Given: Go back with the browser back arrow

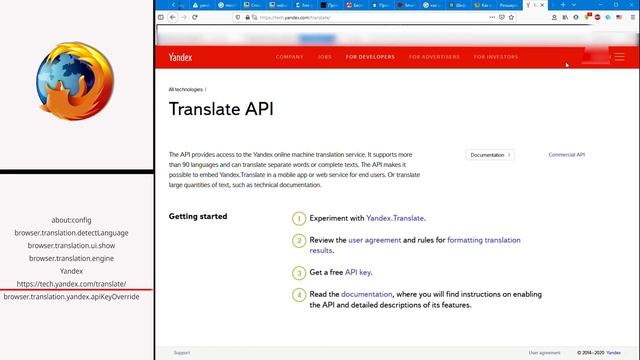Looking at the screenshot, I should pos(173,17).
